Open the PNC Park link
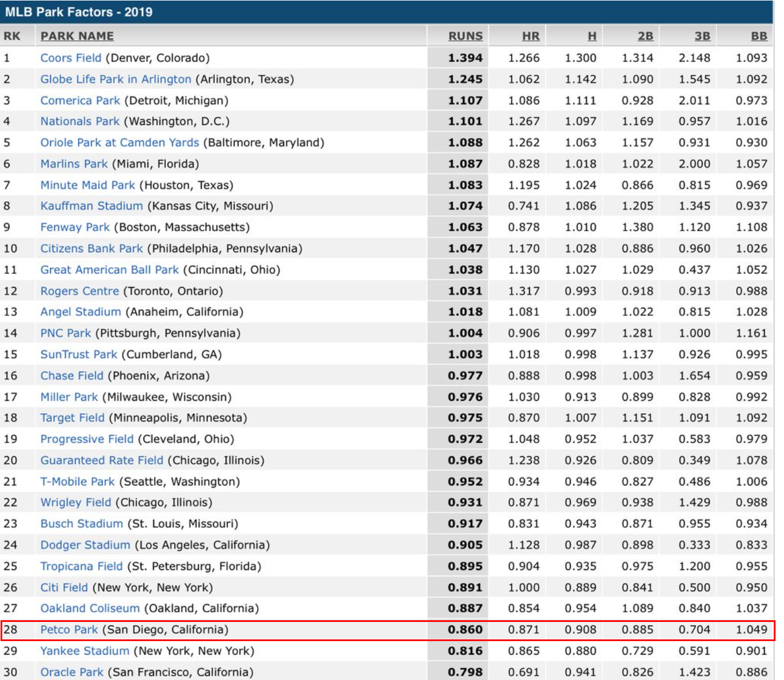This screenshot has width=784, height=680. pos(65,333)
